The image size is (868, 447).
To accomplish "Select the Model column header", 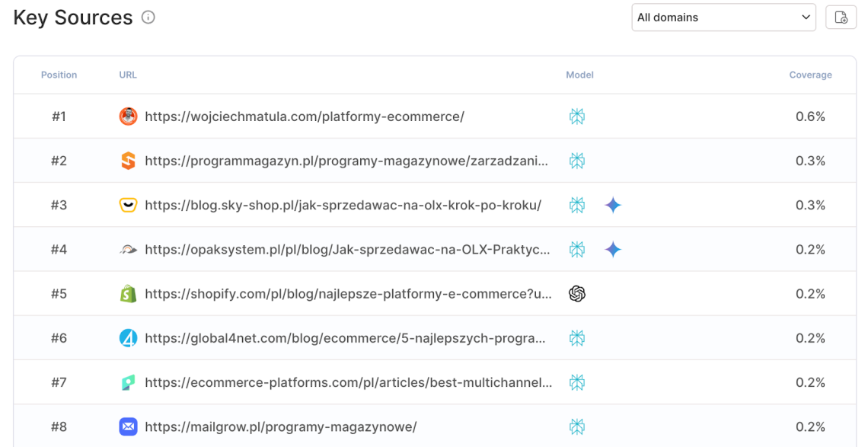I will click(x=579, y=75).
